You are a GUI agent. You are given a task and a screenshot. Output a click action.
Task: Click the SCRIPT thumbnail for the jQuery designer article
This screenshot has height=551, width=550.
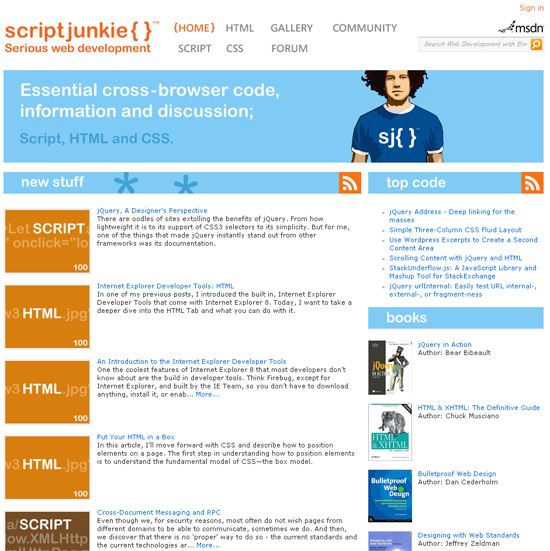[x=47, y=241]
